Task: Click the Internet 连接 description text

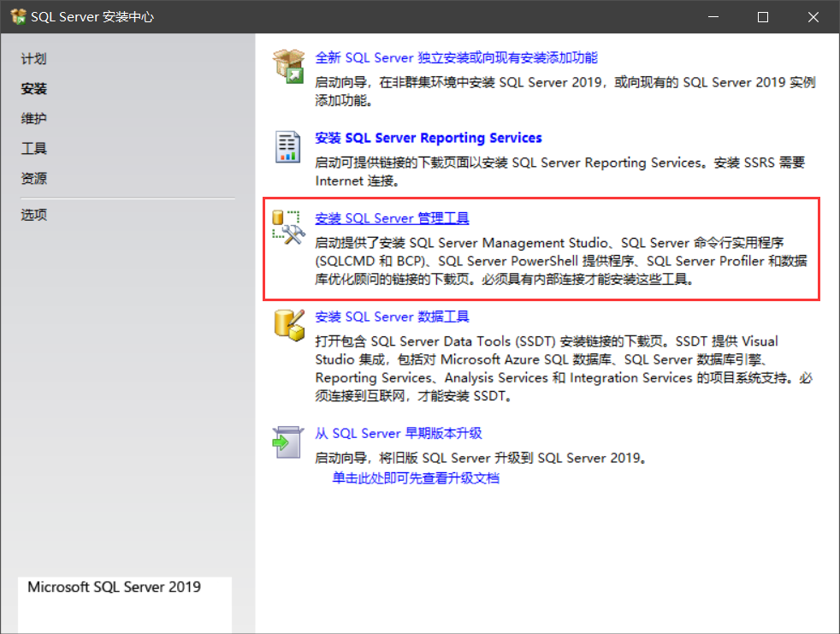Action: pos(357,181)
